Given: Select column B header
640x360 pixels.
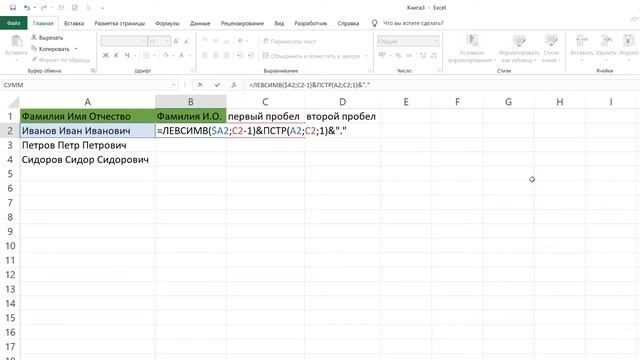Looking at the screenshot, I should point(191,102).
